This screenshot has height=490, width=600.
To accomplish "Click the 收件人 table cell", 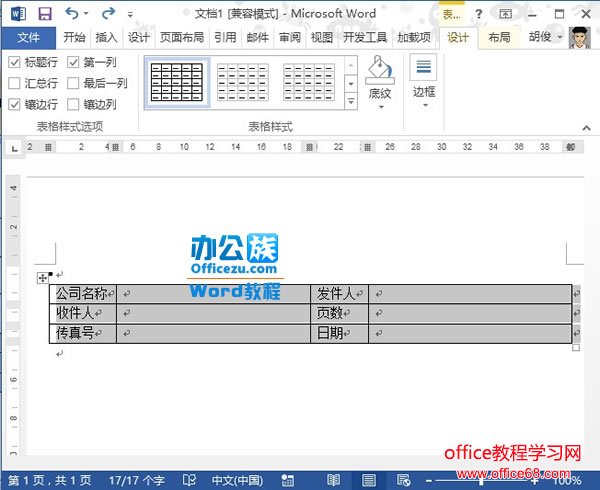I will 83,314.
